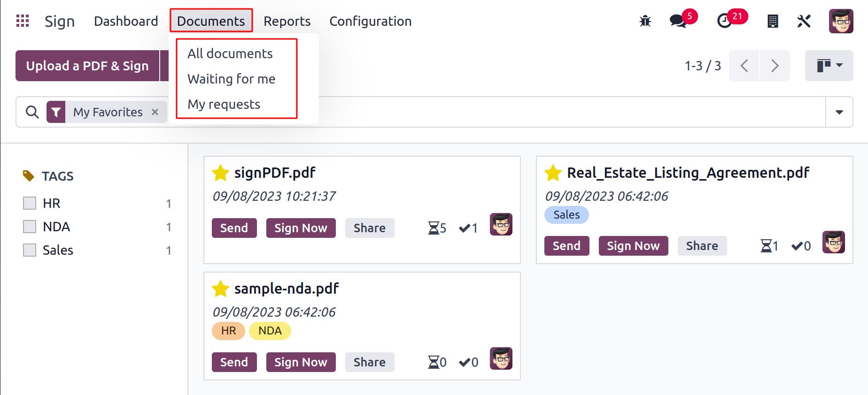Check the NDA tag checkbox
Image resolution: width=868 pixels, height=395 pixels.
click(x=30, y=227)
